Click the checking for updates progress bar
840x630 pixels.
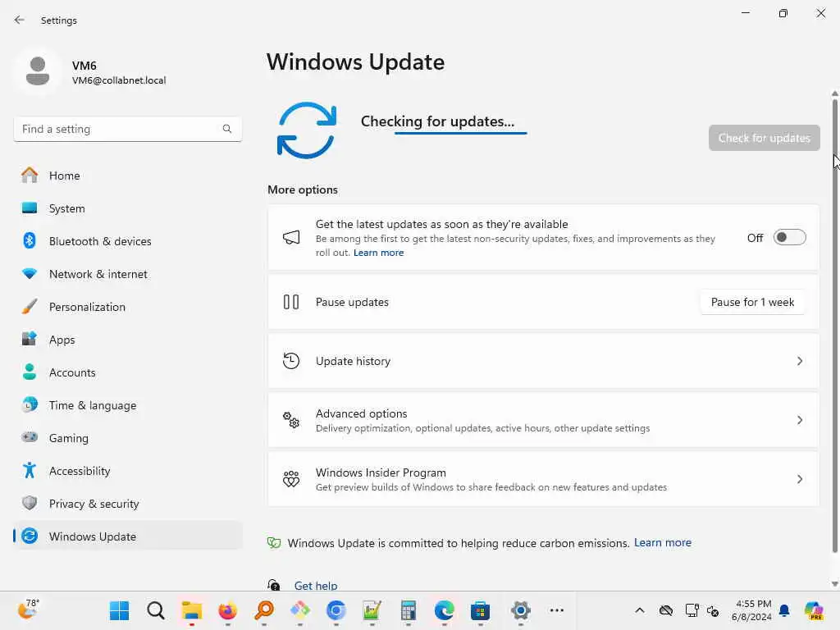(461, 133)
